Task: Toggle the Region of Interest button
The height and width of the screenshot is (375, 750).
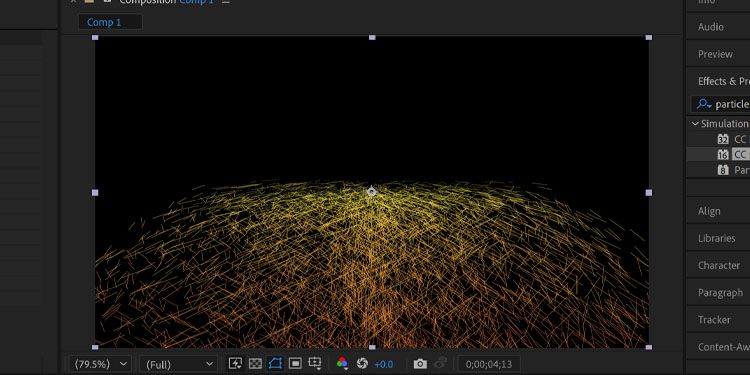Action: (x=296, y=364)
